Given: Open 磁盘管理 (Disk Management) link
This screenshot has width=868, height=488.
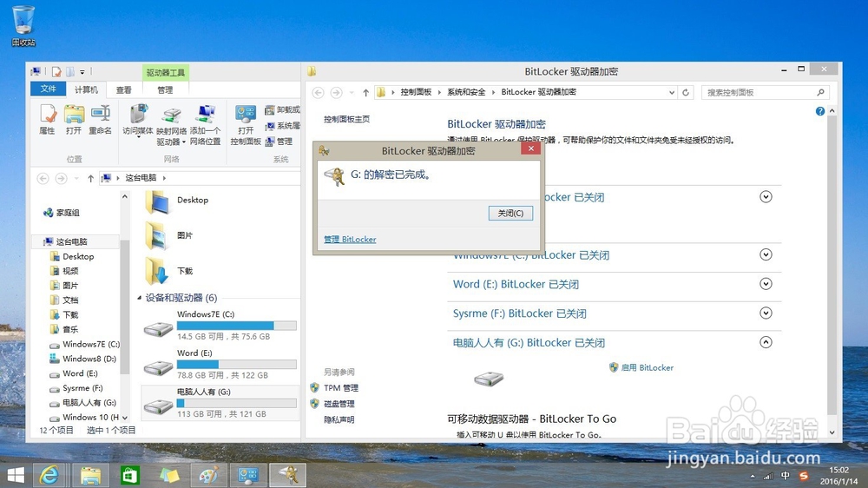Looking at the screenshot, I should click(x=339, y=404).
